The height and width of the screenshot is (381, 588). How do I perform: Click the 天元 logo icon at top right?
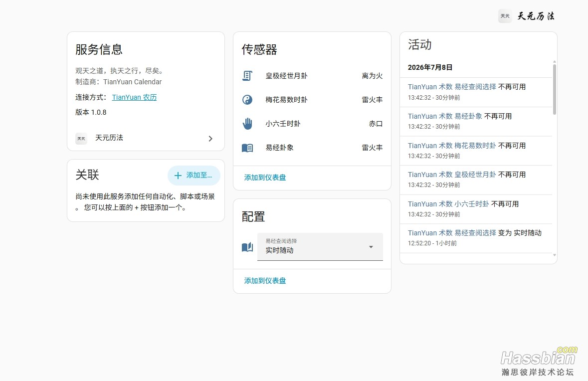505,16
